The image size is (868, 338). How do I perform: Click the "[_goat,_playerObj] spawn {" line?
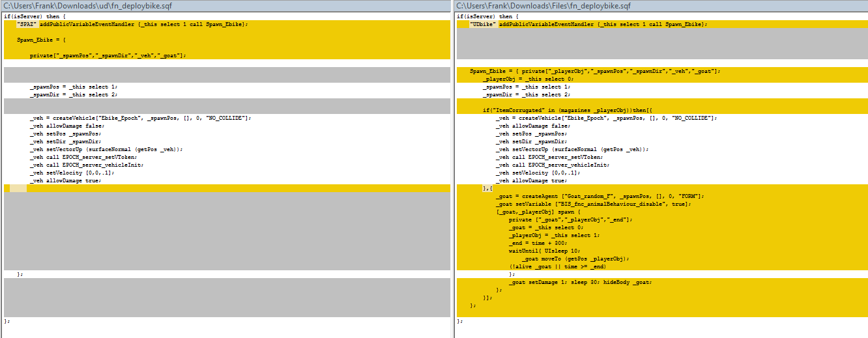pos(538,212)
